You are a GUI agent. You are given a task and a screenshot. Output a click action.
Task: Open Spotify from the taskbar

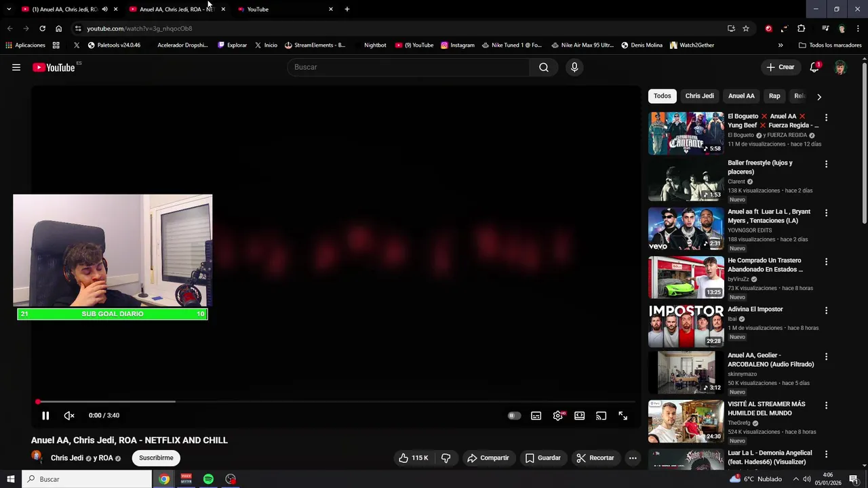208,479
